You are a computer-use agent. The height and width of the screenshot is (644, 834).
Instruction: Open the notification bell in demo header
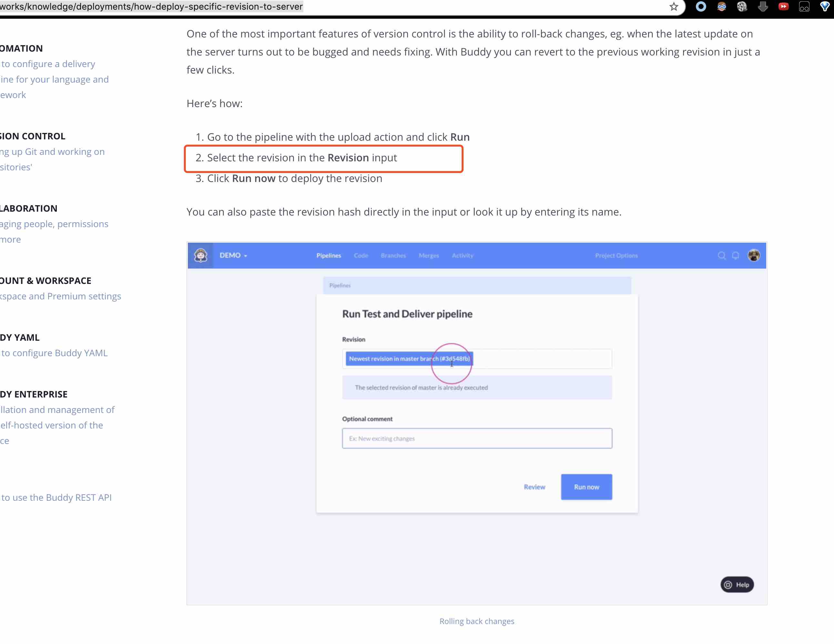[736, 256]
